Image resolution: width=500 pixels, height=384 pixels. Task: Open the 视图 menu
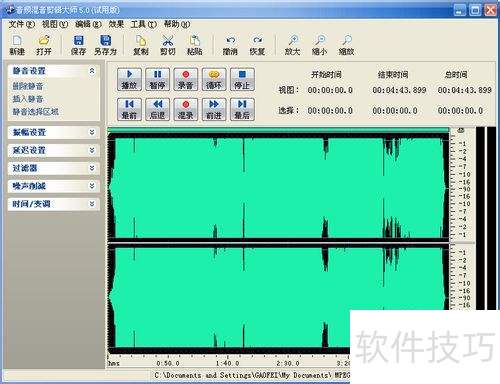coord(55,24)
